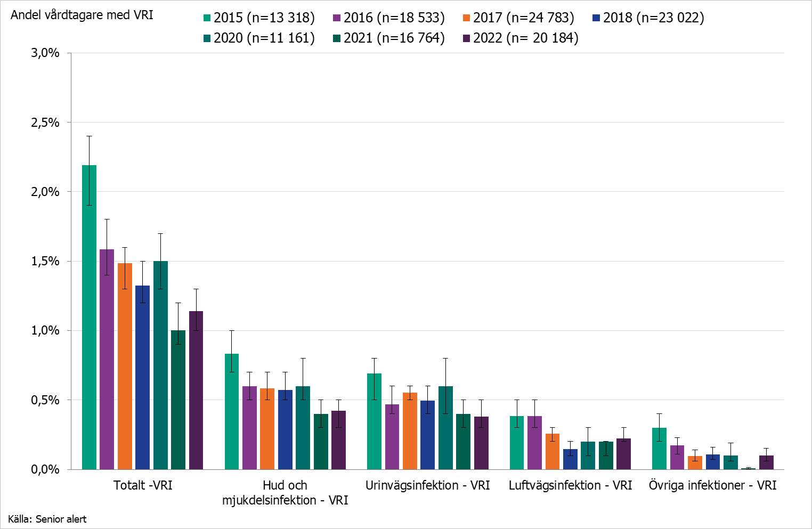Select the purple 2016 bar in Övriga infektioner
The image size is (812, 529).
tap(677, 457)
